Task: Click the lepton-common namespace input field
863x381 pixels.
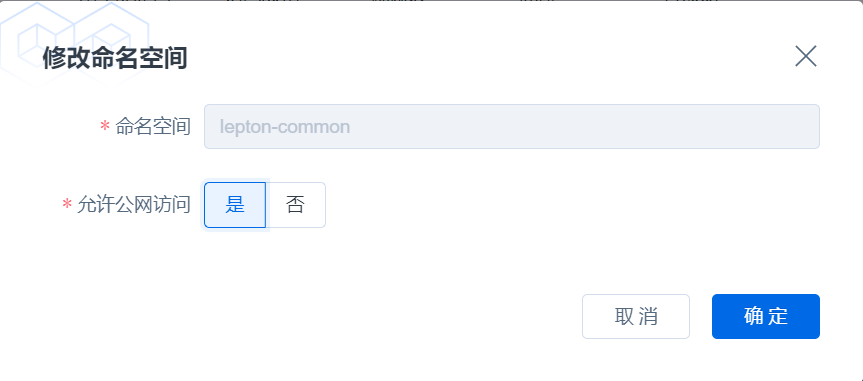Action: click(512, 127)
